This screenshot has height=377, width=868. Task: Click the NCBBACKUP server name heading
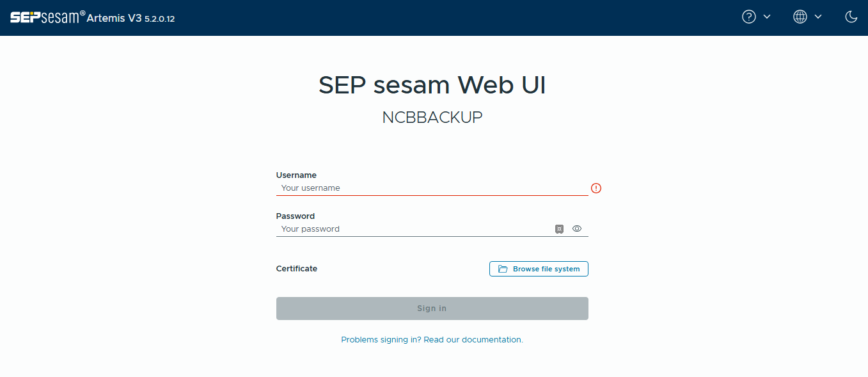tap(432, 118)
